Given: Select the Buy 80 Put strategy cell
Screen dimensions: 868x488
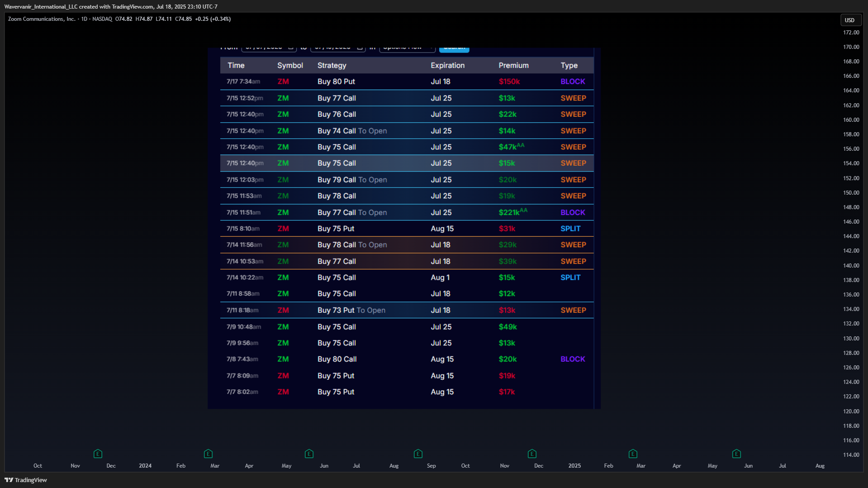Looking at the screenshot, I should (336, 81).
